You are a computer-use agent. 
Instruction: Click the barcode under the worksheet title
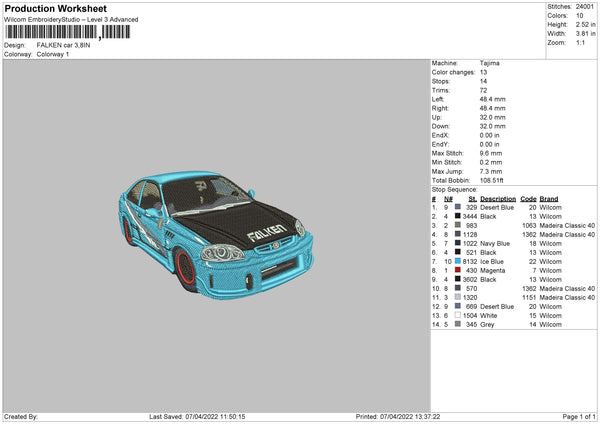click(x=68, y=32)
